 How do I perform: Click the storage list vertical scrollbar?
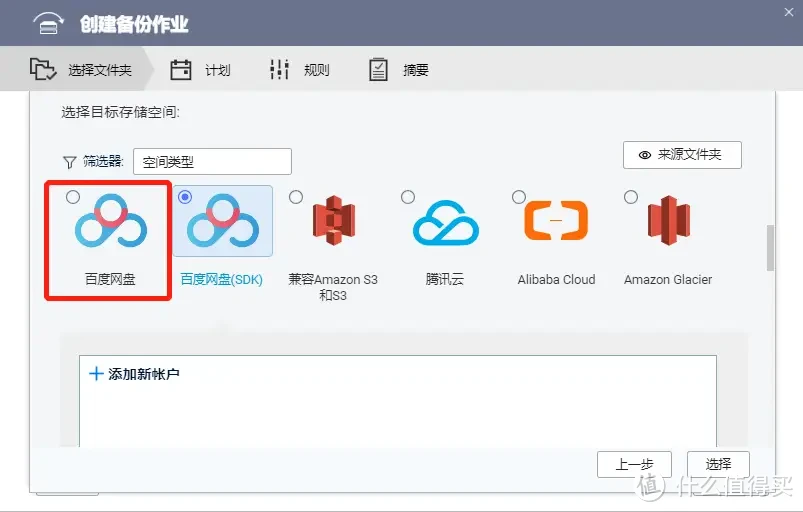click(x=770, y=248)
